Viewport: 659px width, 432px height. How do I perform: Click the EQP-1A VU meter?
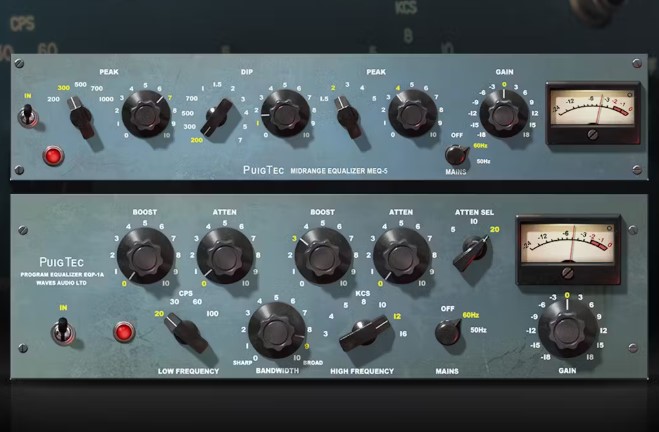pyautogui.click(x=568, y=248)
